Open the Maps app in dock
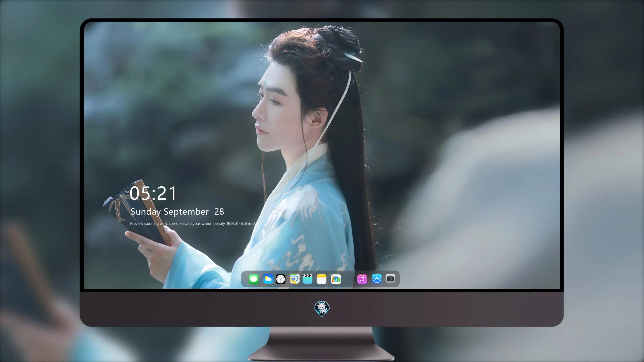Image resolution: width=644 pixels, height=362 pixels. 294,279
